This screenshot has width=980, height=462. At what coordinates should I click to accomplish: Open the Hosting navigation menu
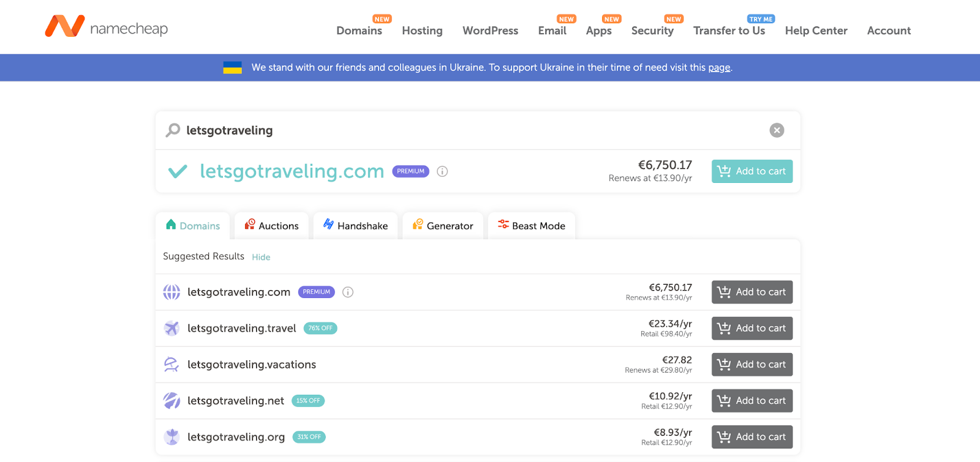[x=422, y=31]
